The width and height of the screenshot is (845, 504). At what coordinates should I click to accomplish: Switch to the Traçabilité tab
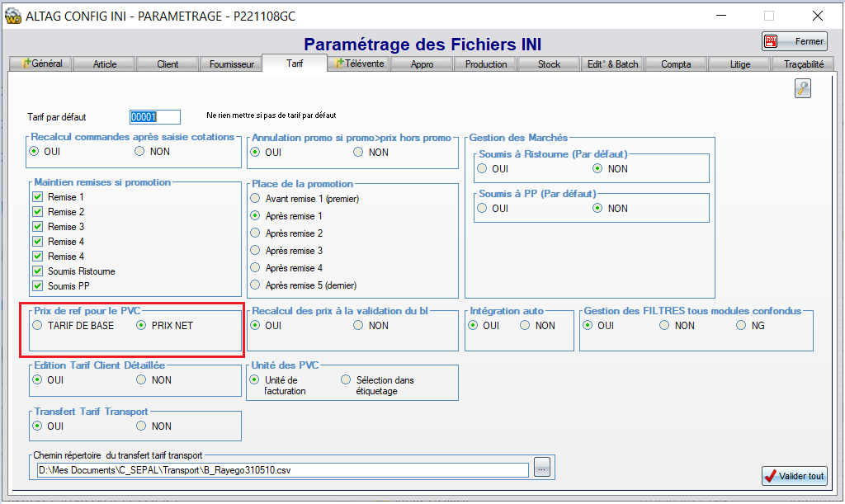click(x=803, y=64)
